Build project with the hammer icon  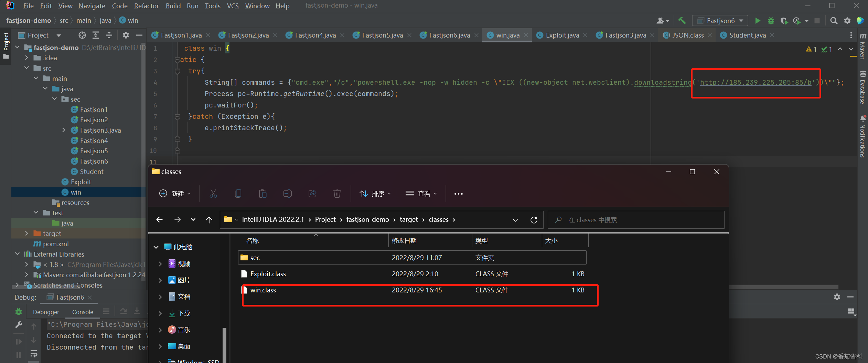682,21
